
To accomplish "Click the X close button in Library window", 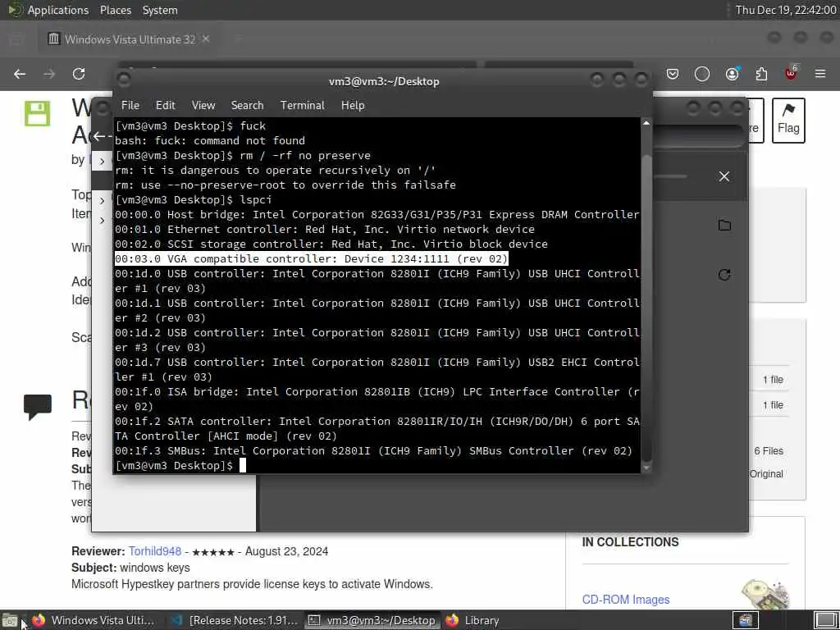I will pos(724,176).
